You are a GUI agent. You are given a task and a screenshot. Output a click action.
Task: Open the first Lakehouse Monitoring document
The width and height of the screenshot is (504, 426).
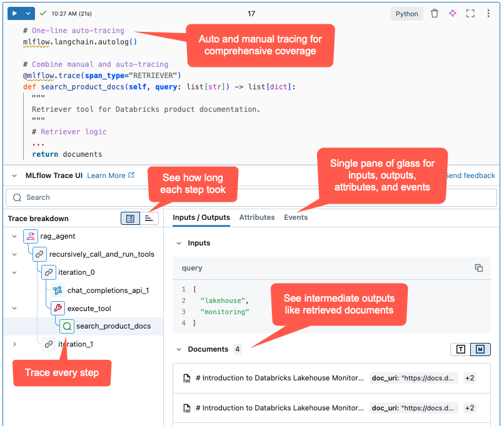331,378
